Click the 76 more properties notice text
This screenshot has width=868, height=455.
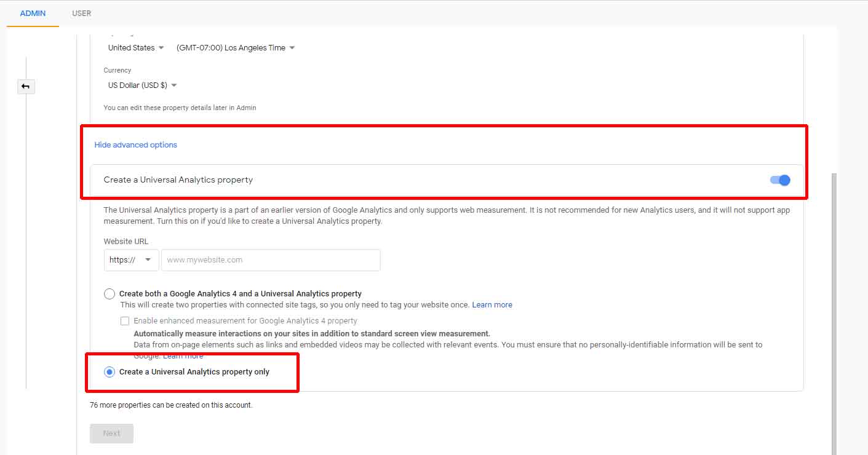171,405
